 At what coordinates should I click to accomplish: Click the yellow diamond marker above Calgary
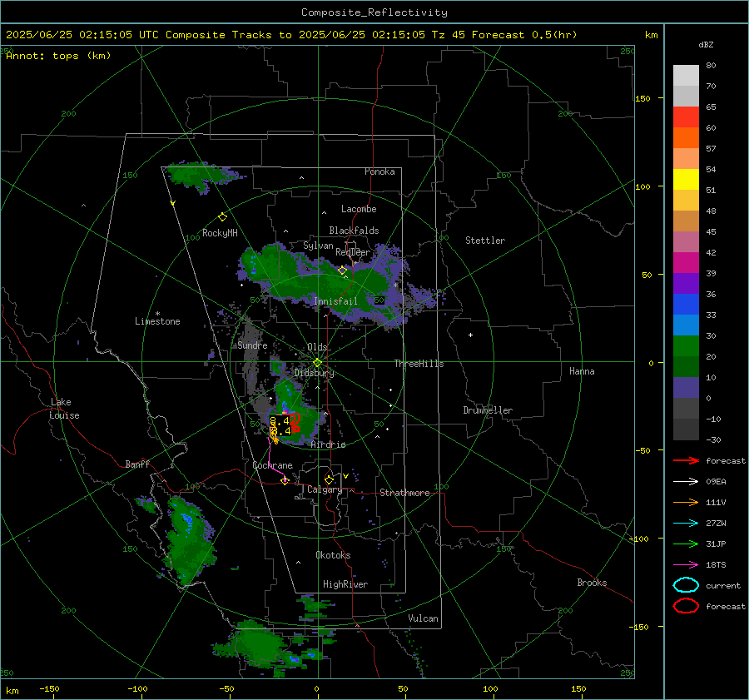pos(329,479)
